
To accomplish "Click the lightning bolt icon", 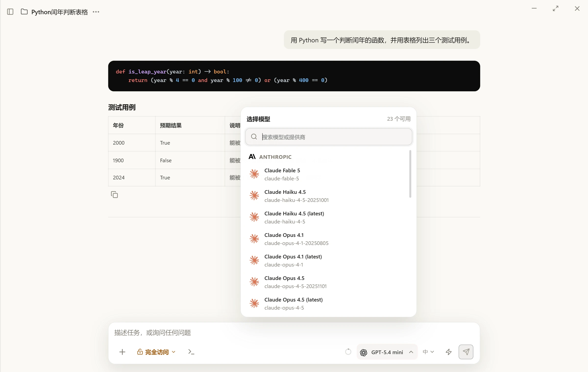I will (x=449, y=352).
